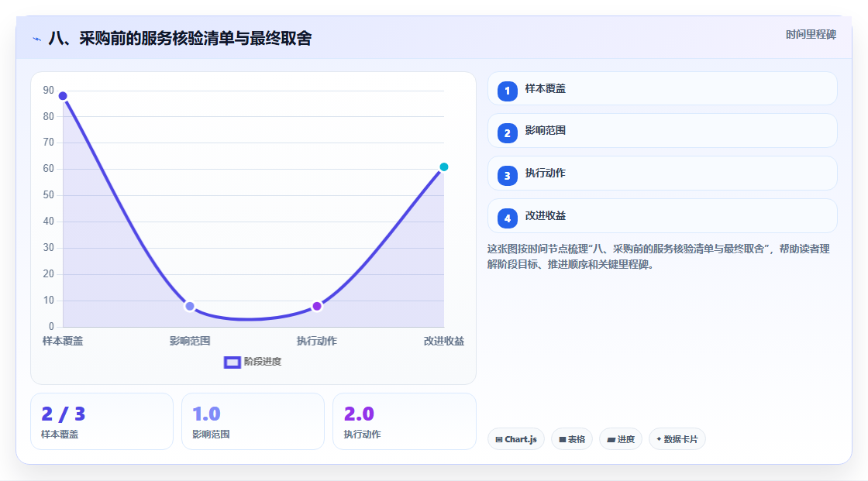Viewport: 868px width, 481px height.
Task: Select the cyan 改进收益 data point
Action: 443,167
